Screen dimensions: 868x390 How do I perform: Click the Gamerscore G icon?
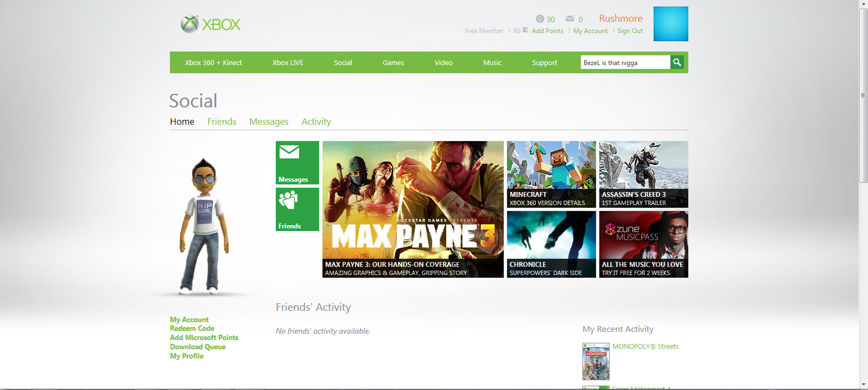point(540,19)
